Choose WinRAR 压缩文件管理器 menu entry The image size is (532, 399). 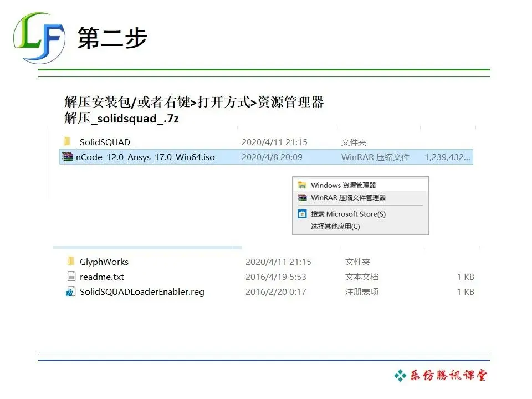360,197
